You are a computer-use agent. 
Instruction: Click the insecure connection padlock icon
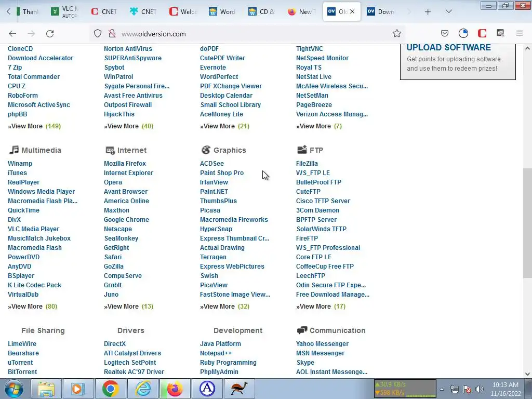(112, 34)
